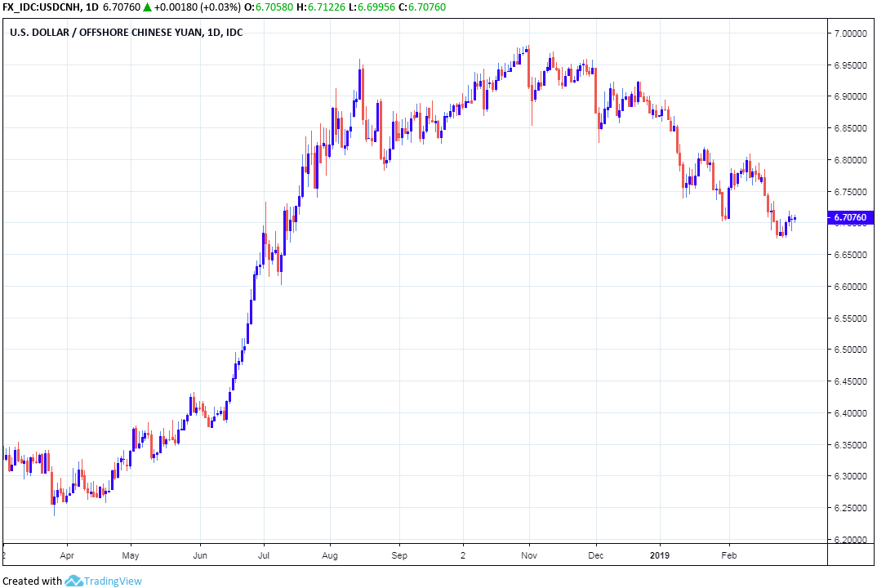Screen dimensions: 877x588
Task: Click the TradingView cloud logo icon
Action: click(x=73, y=581)
